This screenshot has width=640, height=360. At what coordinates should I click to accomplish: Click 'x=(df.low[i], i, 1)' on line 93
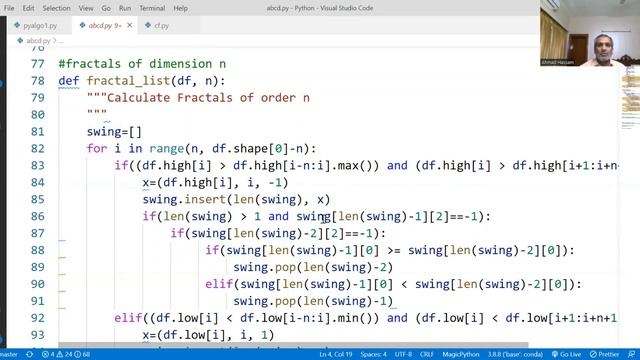(209, 335)
